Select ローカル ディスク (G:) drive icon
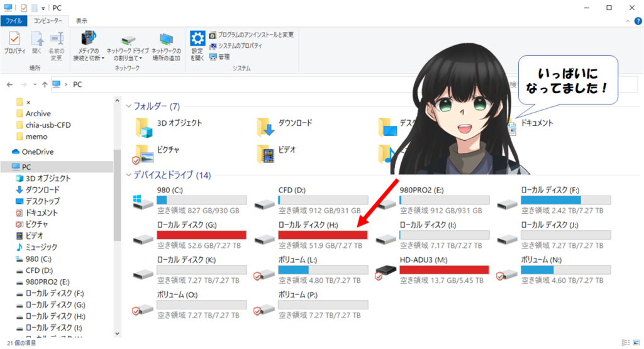Viewport: 644px width, 349px height. click(143, 240)
